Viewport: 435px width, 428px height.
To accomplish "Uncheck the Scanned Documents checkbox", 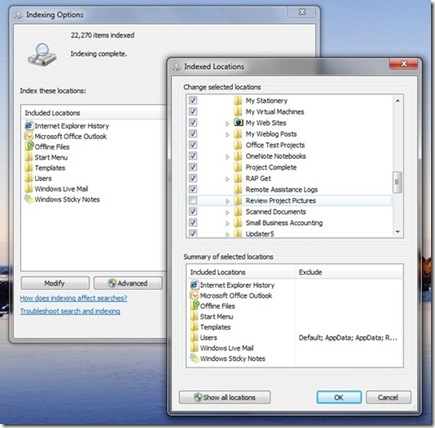I will click(x=193, y=211).
